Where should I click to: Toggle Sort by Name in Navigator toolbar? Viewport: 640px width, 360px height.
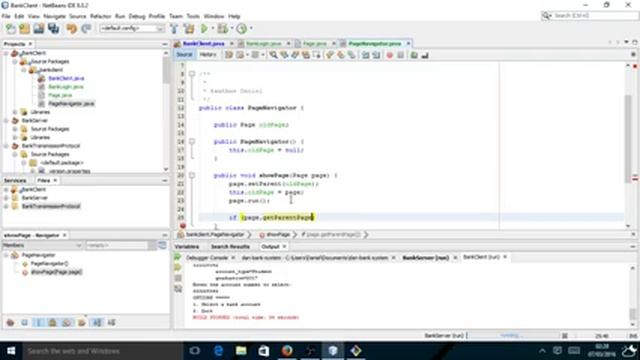(97, 322)
